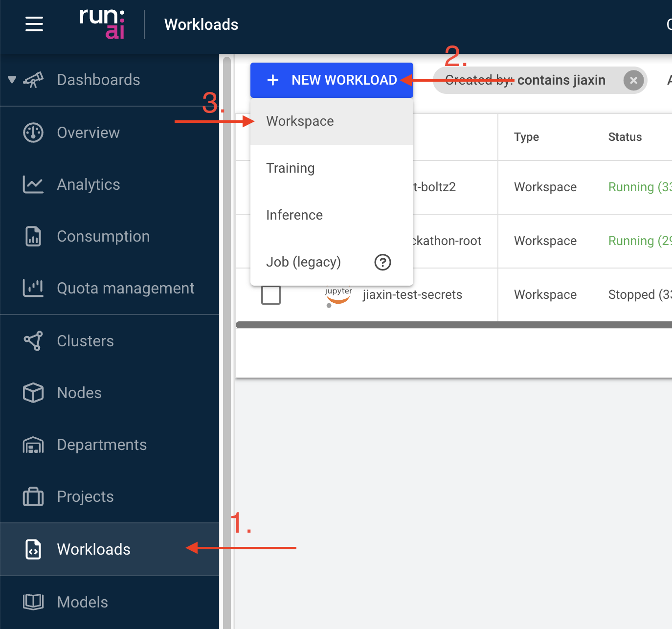The height and width of the screenshot is (629, 672).
Task: Expand the Models sidebar entry
Action: 82,602
